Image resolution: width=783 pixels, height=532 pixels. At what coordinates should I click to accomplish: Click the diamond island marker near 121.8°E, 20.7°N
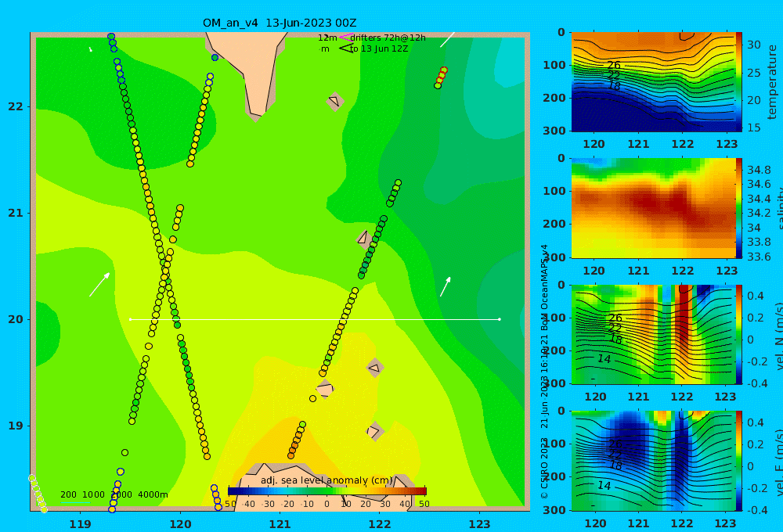pyautogui.click(x=363, y=239)
